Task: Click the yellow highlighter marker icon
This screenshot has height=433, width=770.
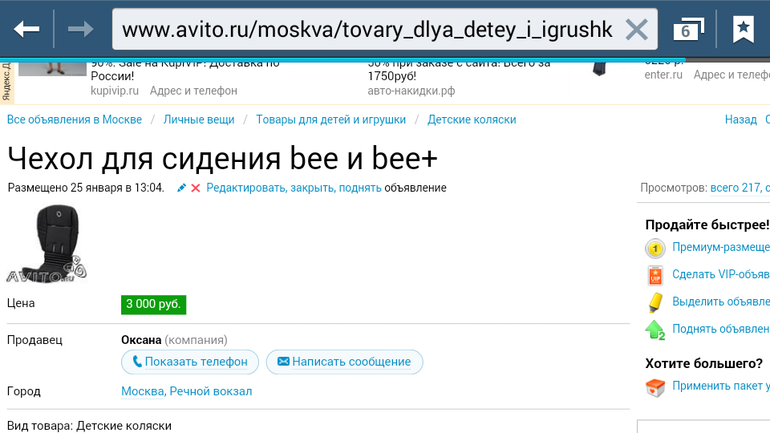Action: click(655, 303)
